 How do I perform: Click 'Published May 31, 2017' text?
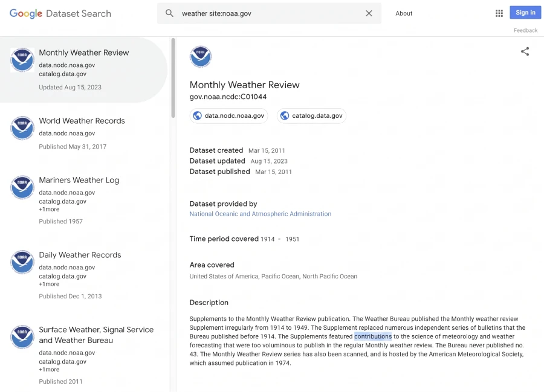coord(73,147)
